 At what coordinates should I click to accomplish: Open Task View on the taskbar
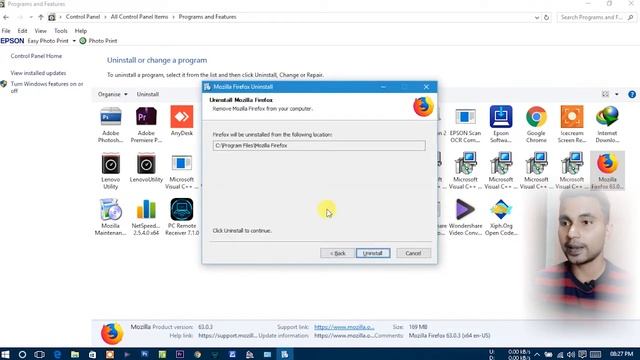[x=40, y=354]
